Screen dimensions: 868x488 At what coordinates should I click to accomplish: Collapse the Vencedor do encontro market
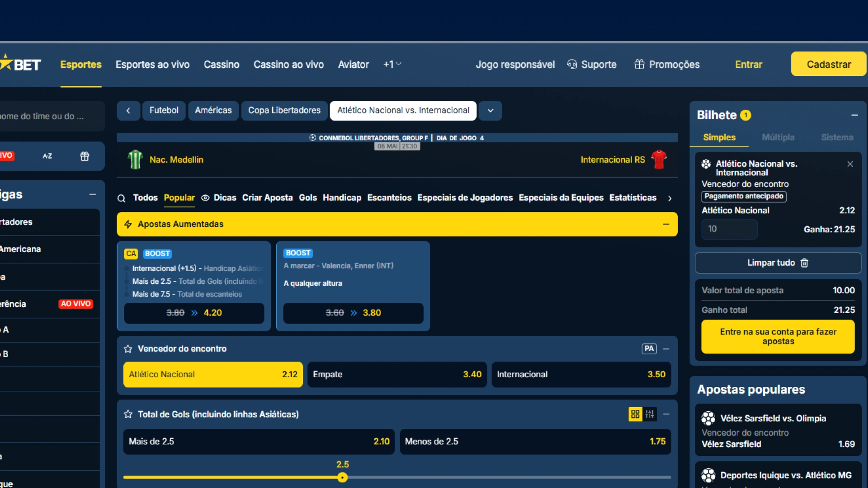pyautogui.click(x=666, y=349)
